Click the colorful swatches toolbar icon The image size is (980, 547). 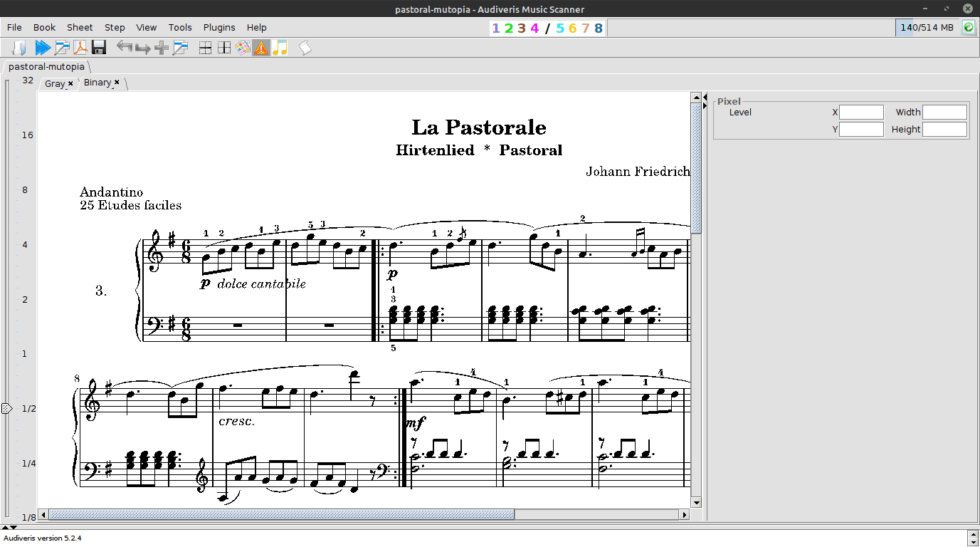(243, 48)
